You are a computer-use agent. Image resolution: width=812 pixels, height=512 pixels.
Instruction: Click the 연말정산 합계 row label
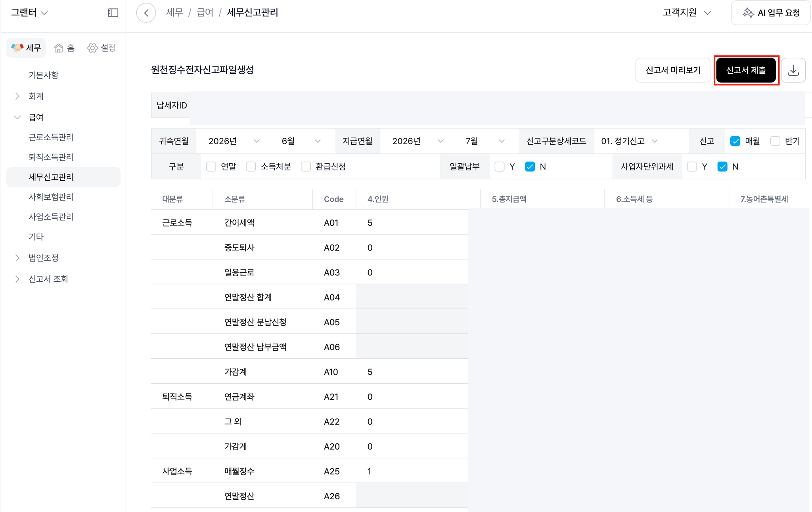tap(248, 297)
